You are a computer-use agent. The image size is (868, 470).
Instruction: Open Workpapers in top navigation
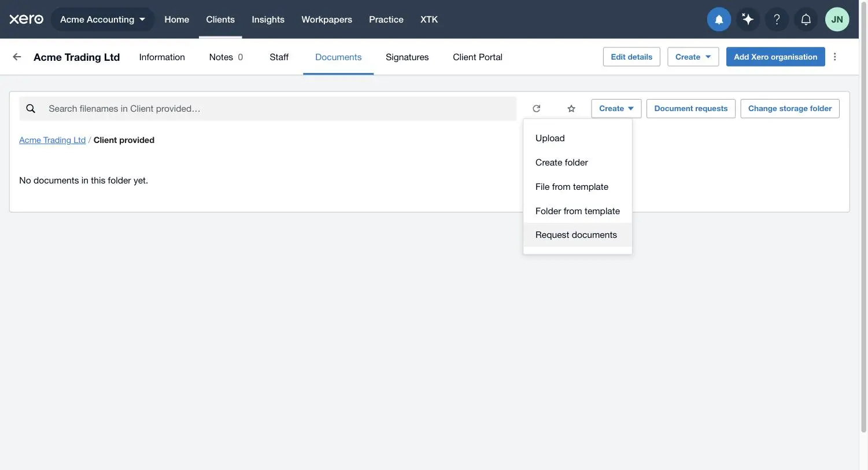click(327, 19)
